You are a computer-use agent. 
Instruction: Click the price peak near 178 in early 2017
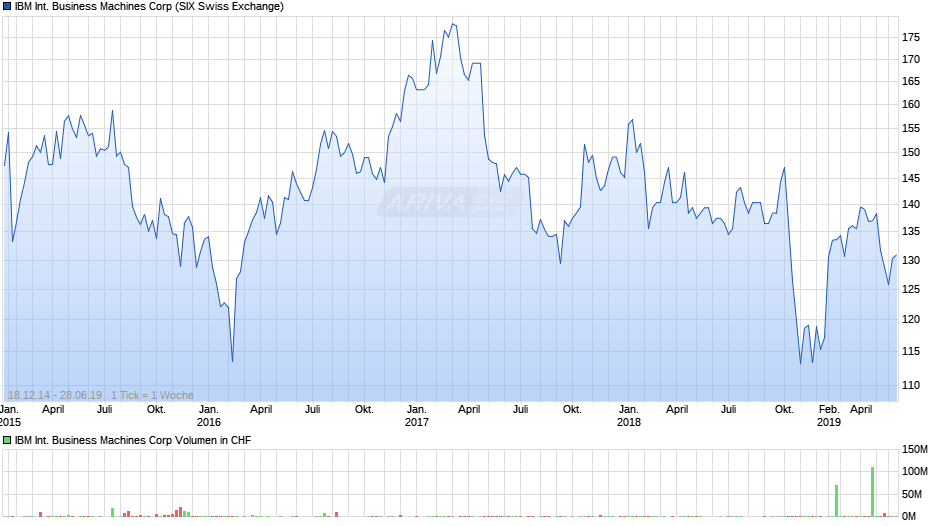(x=453, y=25)
